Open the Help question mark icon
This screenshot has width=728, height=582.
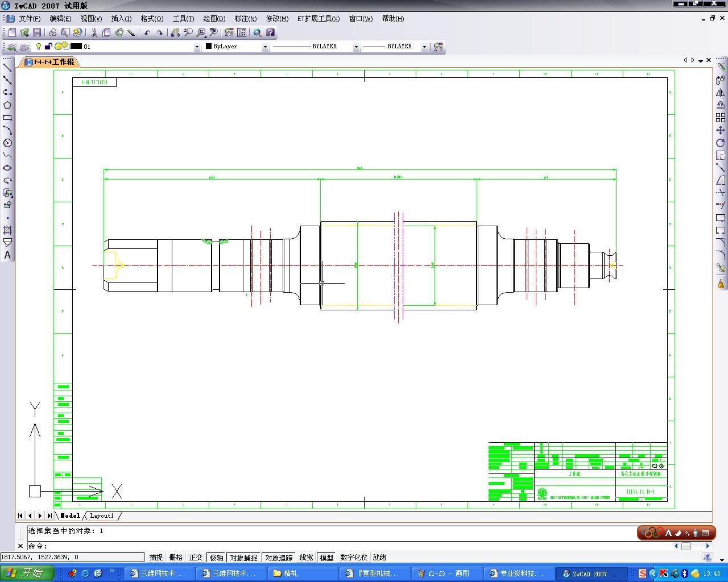click(x=270, y=33)
